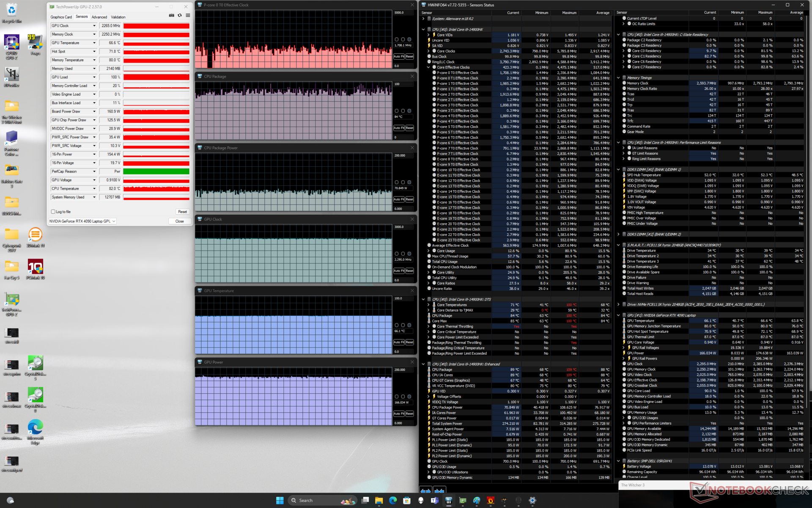Viewport: 812px width, 508px height.
Task: Click the HWiNFO left-right arrows toolbar icon
Action: coord(425,491)
